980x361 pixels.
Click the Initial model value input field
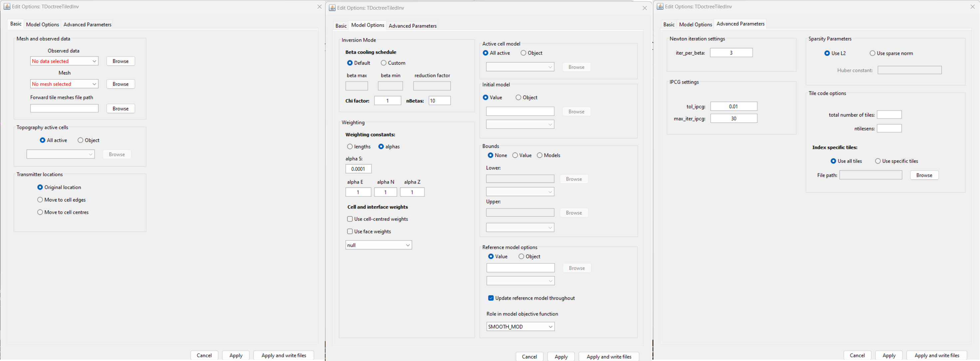click(x=520, y=111)
